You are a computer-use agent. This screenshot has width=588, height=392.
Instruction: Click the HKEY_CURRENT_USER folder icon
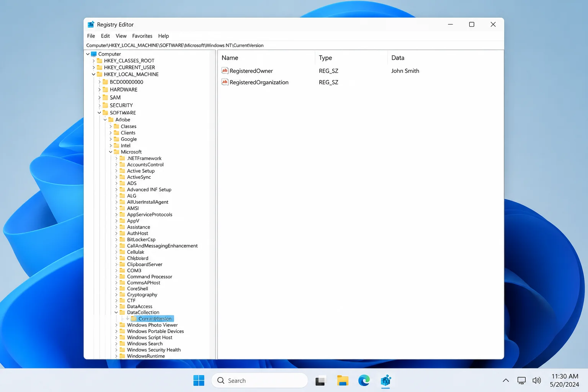click(100, 67)
